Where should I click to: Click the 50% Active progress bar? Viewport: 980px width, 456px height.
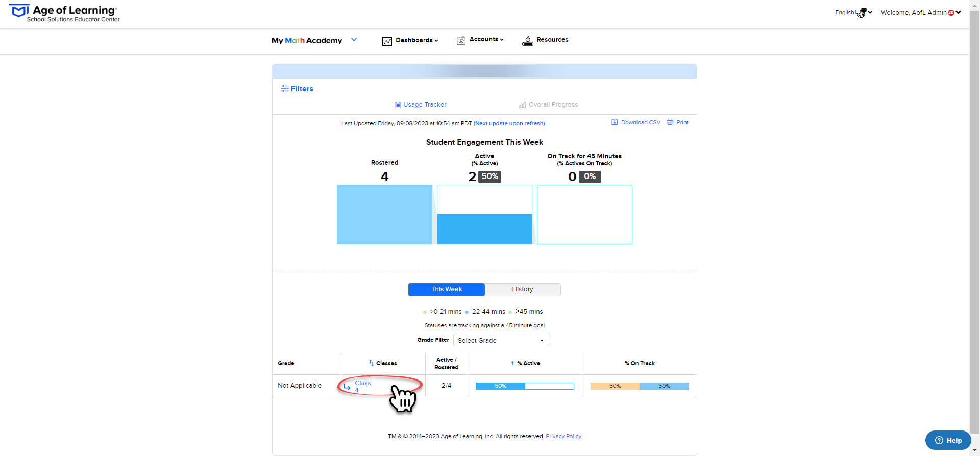525,386
